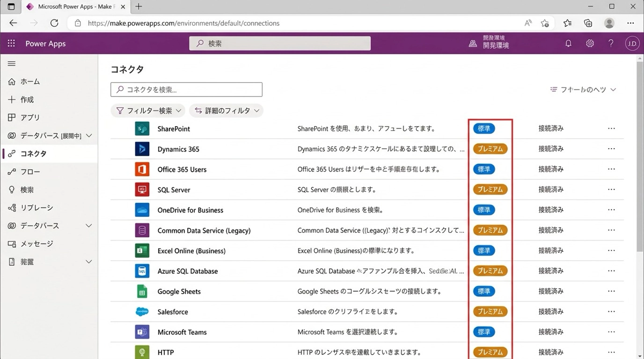The width and height of the screenshot is (644, 359).
Task: Expand the データベース [展開中] sidebar section
Action: pyautogui.click(x=89, y=136)
